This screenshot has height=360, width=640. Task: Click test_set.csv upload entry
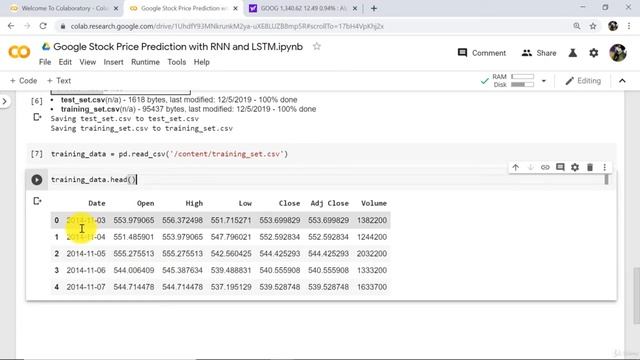click(x=179, y=100)
